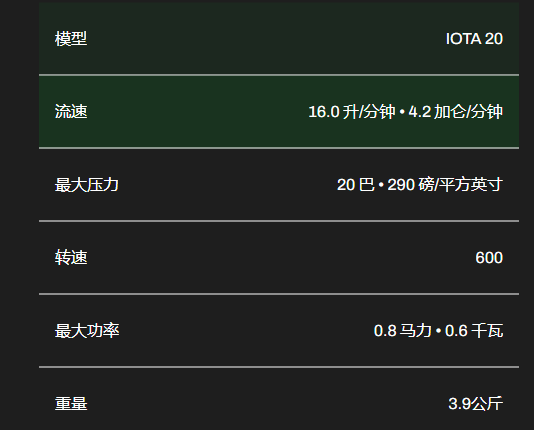
Task: Select the 600 speed value
Action: [489, 258]
